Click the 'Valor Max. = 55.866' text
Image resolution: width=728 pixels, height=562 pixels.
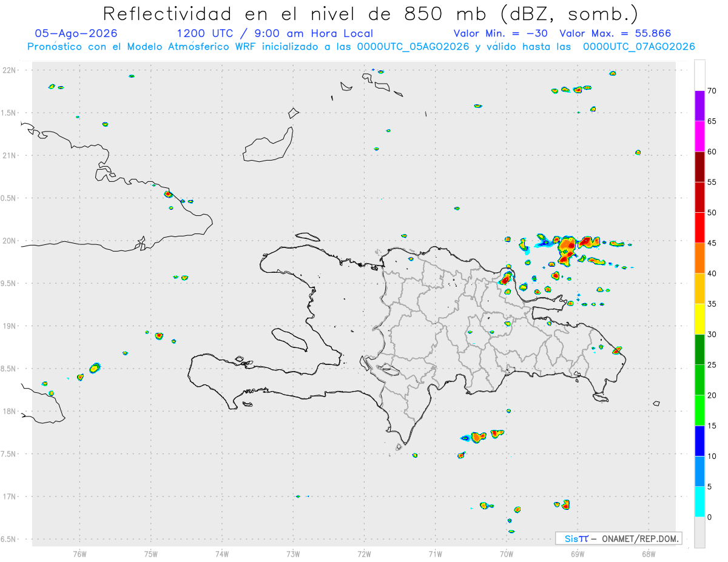coord(615,33)
